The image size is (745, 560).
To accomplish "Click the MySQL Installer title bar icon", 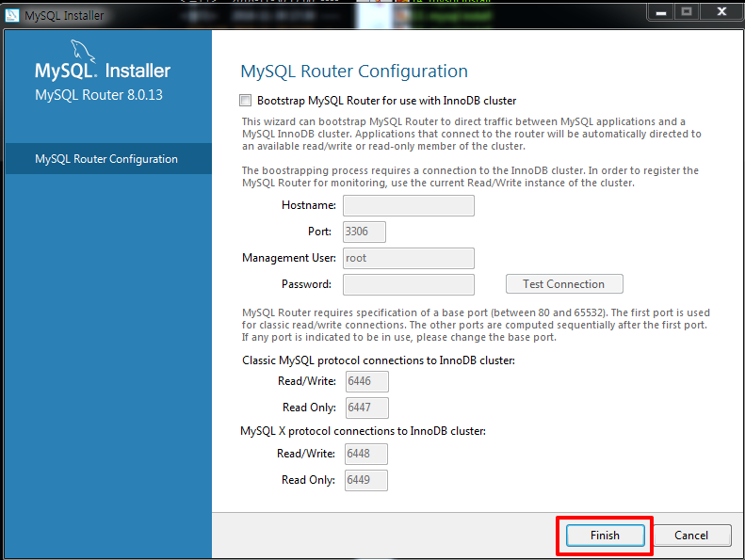I will pyautogui.click(x=12, y=15).
